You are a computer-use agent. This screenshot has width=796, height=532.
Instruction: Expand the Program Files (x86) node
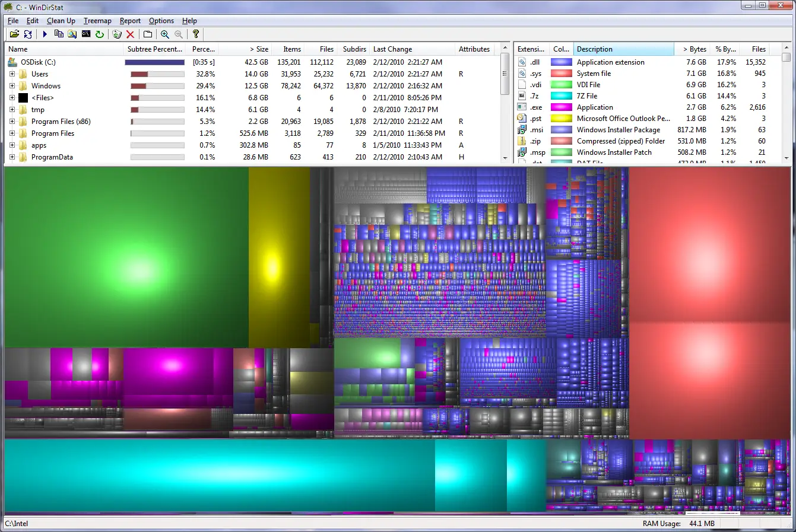click(x=12, y=122)
